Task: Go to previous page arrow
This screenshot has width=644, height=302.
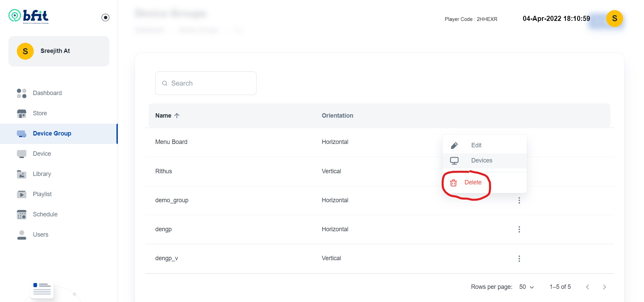Action: click(588, 287)
